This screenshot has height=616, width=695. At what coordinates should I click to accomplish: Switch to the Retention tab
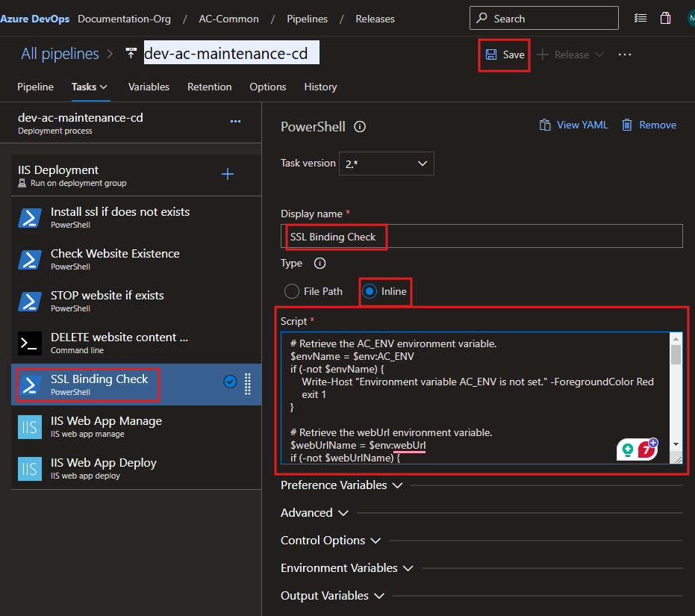[210, 87]
